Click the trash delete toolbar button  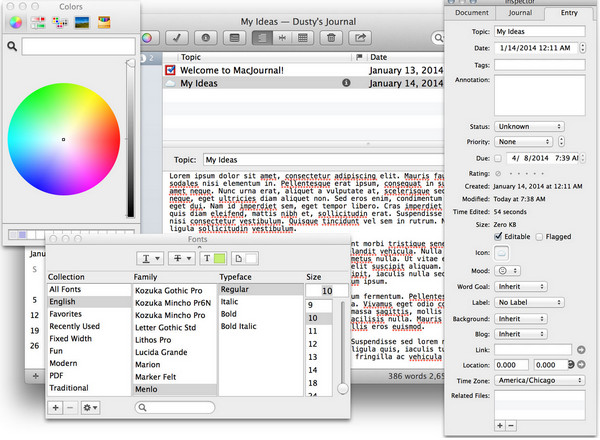click(x=330, y=37)
